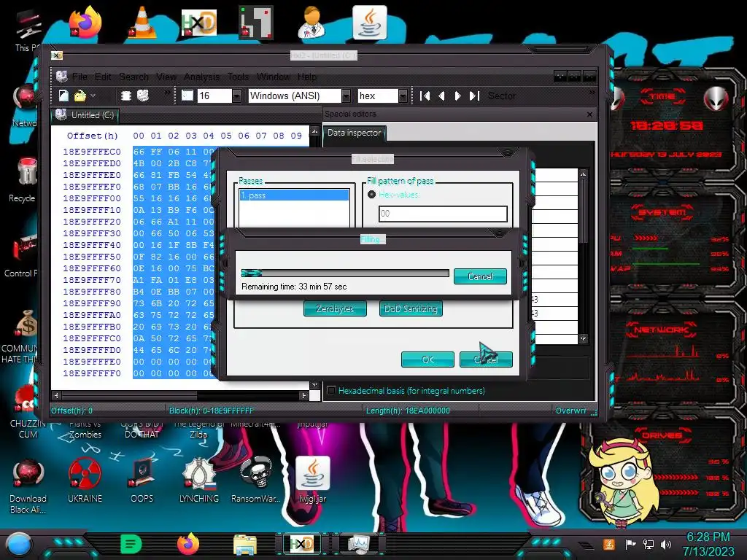Viewport: 747px width, 560px height.
Task: Open the lwjgl.jar desktop file
Action: click(x=313, y=480)
